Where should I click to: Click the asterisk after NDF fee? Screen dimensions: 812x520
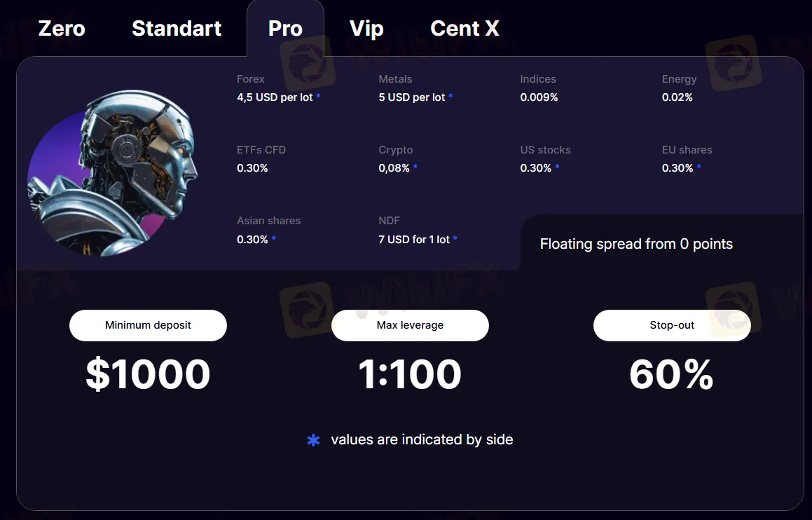coord(455,239)
